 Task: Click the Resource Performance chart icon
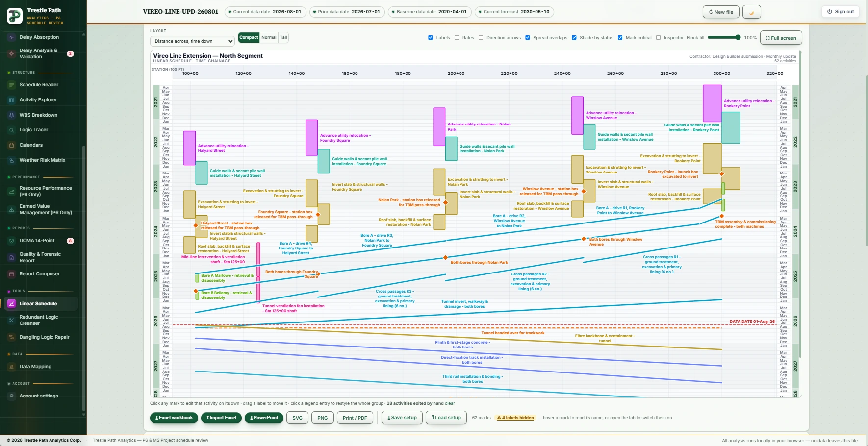[x=11, y=191]
